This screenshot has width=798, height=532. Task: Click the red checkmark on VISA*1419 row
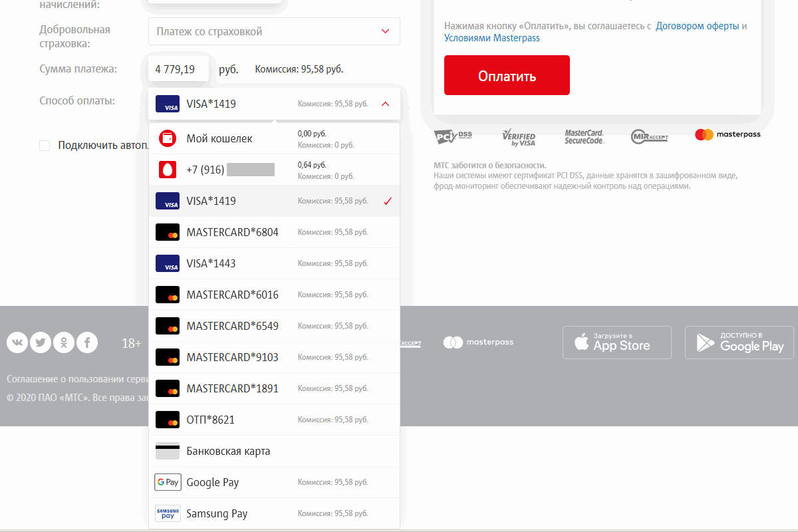388,201
